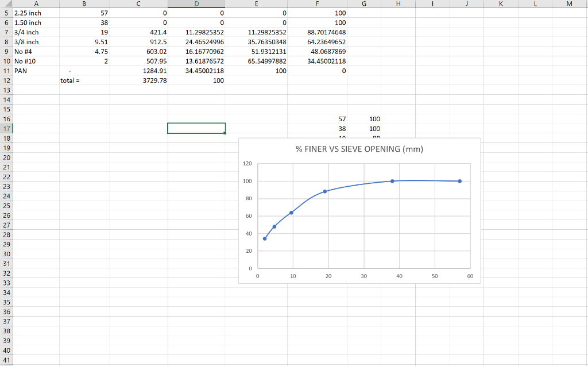Select column F header

[317, 4]
